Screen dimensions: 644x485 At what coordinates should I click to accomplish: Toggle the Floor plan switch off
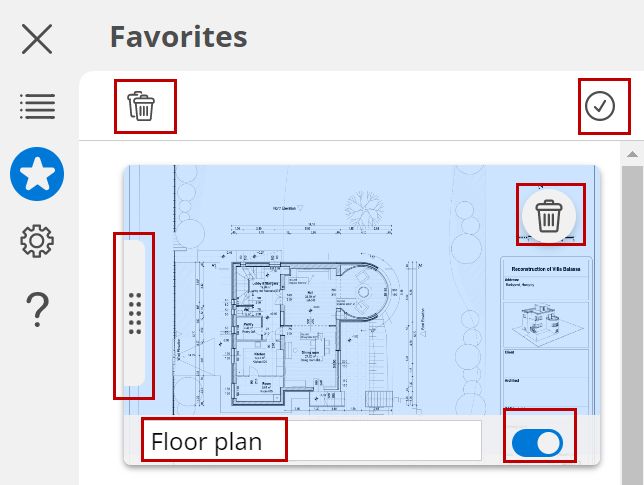pos(537,442)
